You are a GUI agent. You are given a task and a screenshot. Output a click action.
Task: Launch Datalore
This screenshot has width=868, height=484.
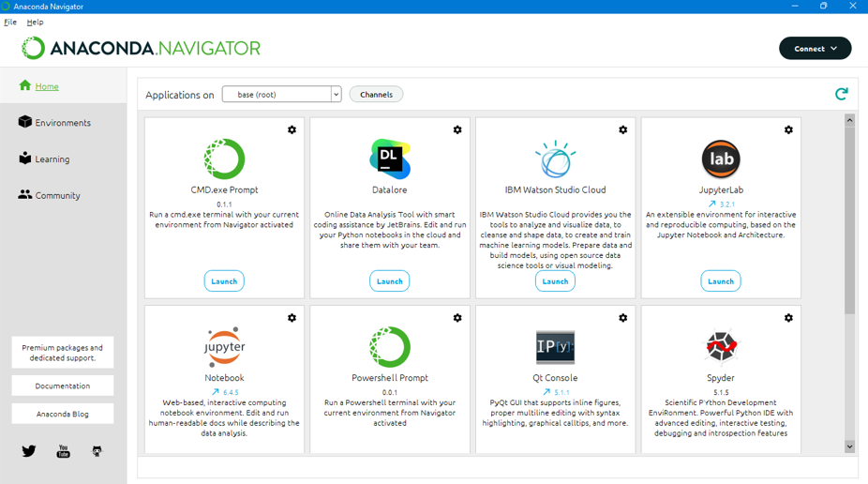[x=390, y=281]
